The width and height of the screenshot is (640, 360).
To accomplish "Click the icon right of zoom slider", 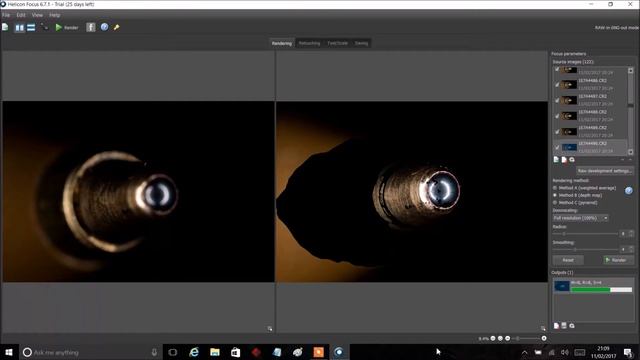I will 544,338.
